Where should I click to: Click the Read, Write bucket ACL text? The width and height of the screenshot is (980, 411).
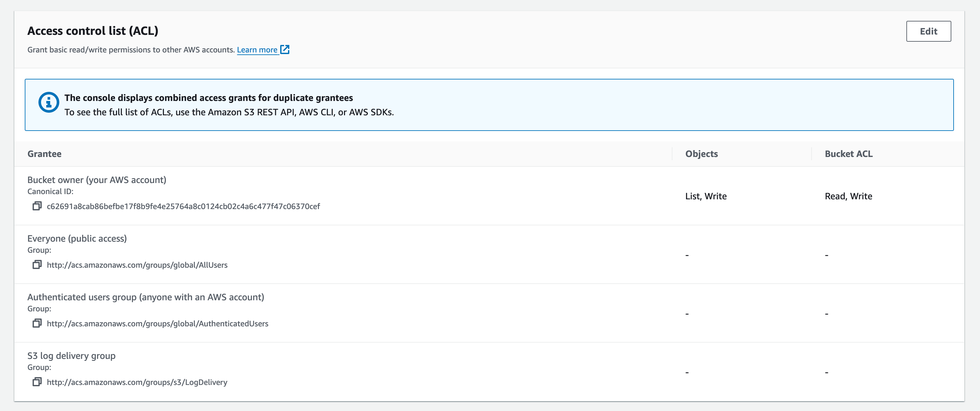coord(848,196)
